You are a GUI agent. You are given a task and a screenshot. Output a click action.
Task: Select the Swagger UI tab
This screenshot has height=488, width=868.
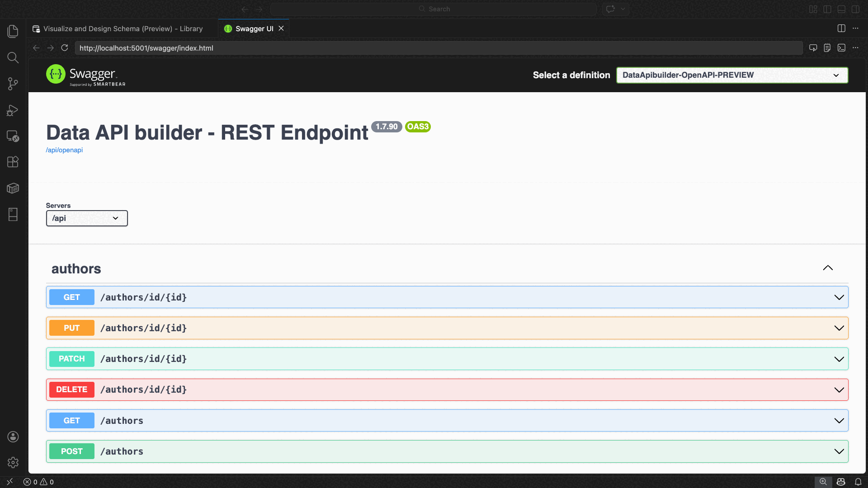254,28
